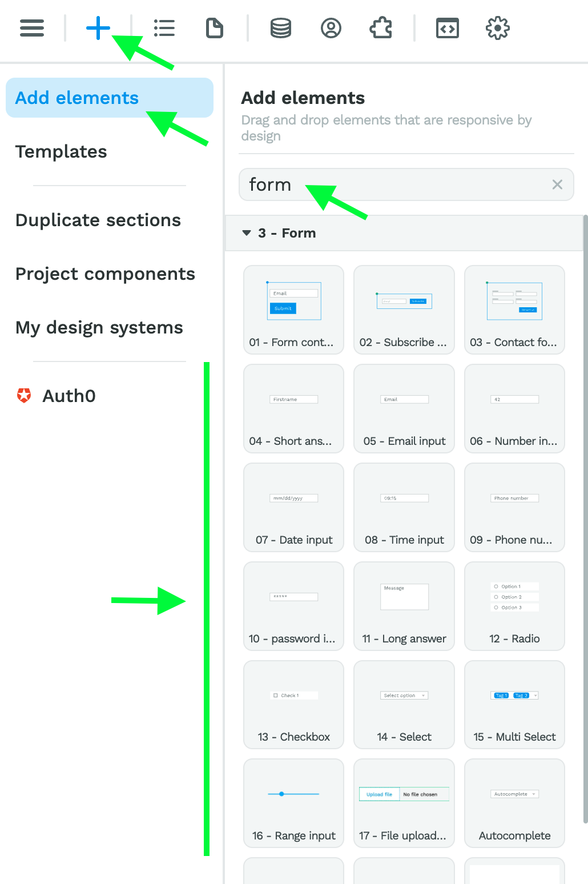This screenshot has height=884, width=588.
Task: Open the hamburger menu icon
Action: coord(32,28)
